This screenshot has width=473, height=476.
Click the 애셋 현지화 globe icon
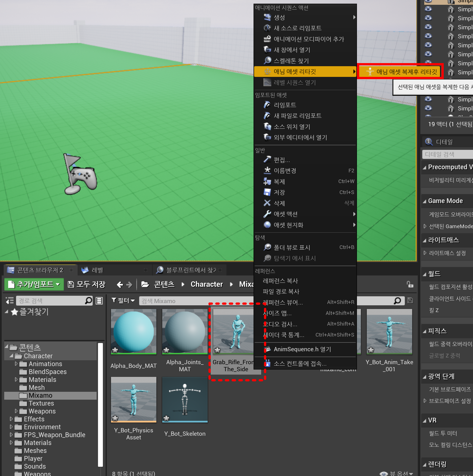pyautogui.click(x=267, y=225)
